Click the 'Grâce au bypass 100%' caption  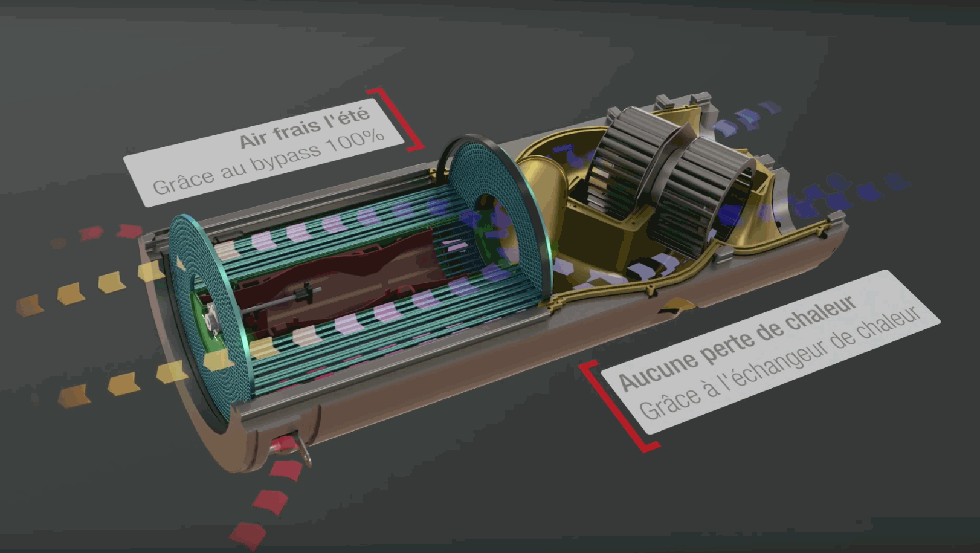[268, 161]
